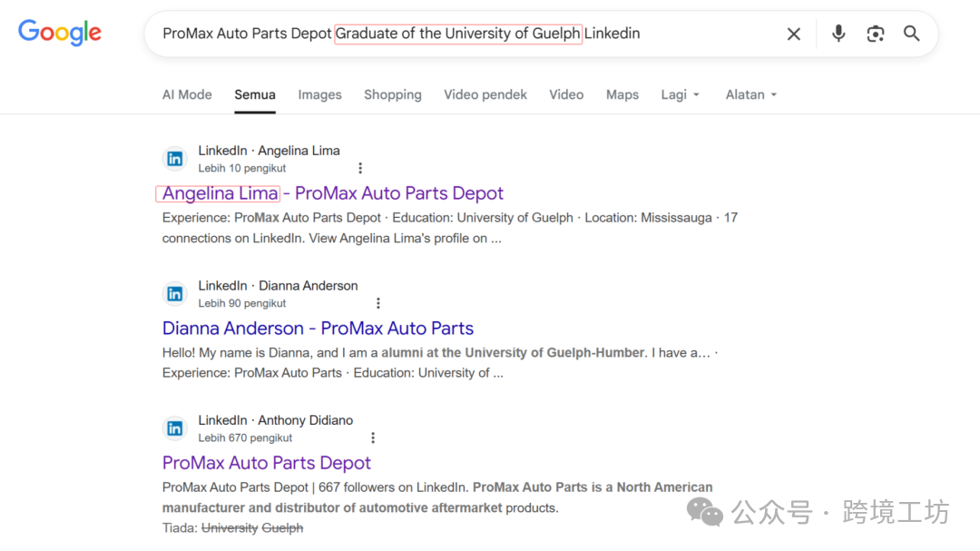Start voice search with microphone icon
The width and height of the screenshot is (980, 551).
click(838, 34)
